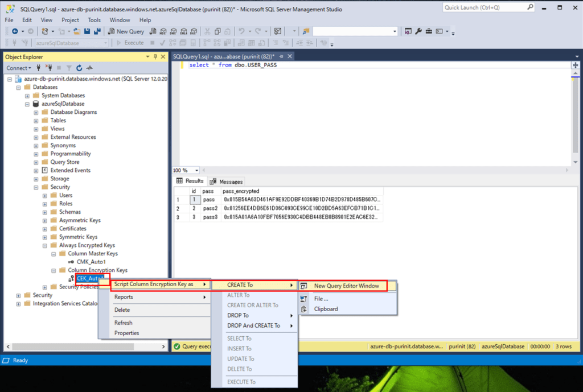
Task: Open the Project menu
Action: click(70, 20)
